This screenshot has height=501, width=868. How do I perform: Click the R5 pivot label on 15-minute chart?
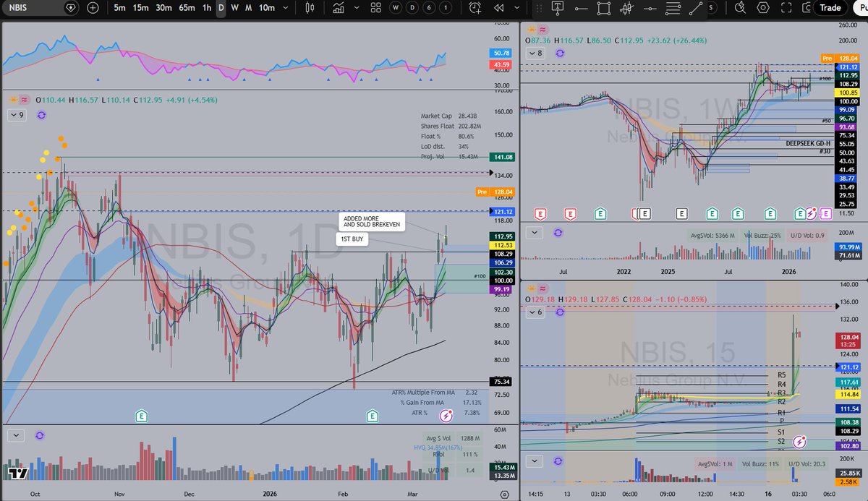tap(781, 376)
